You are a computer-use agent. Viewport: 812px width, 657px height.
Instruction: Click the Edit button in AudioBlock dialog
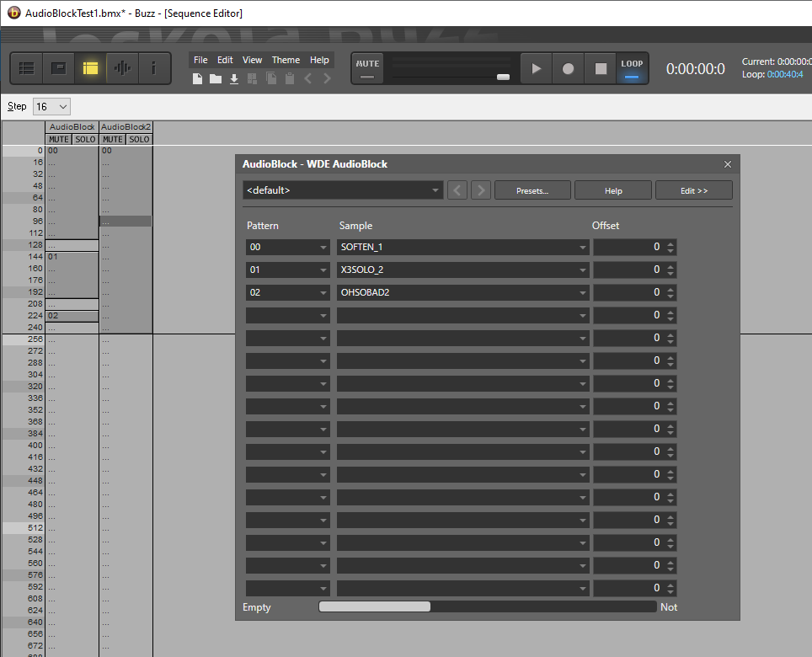[x=694, y=190]
